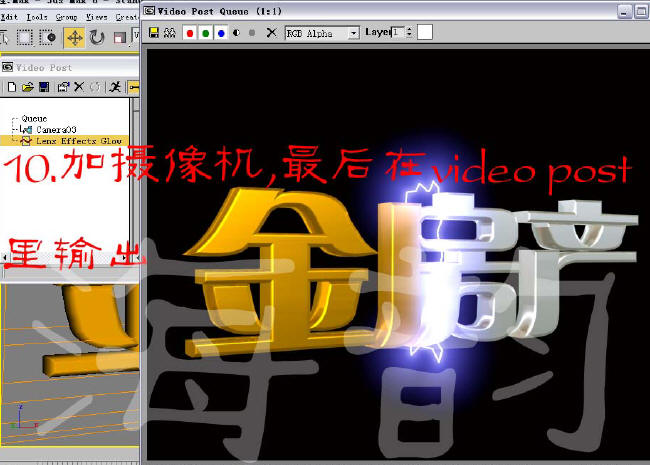Toggle the green channel display
Screen dimensions: 650x465
click(x=205, y=33)
